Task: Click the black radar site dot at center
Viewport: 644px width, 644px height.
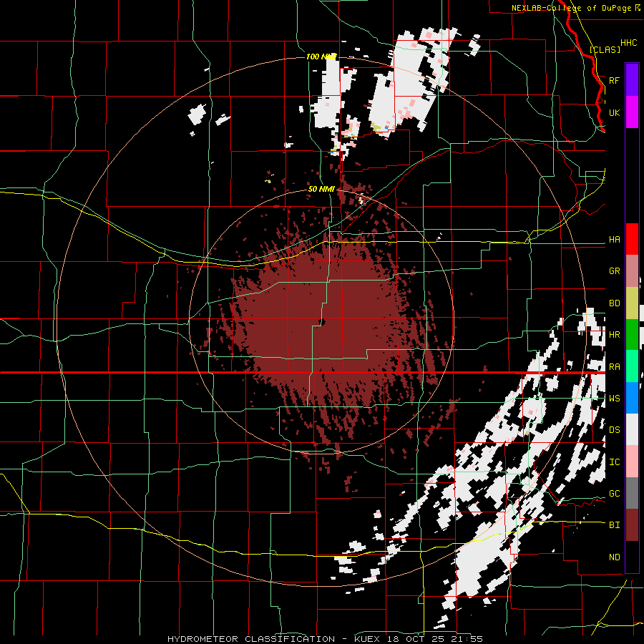Action: click(x=322, y=322)
